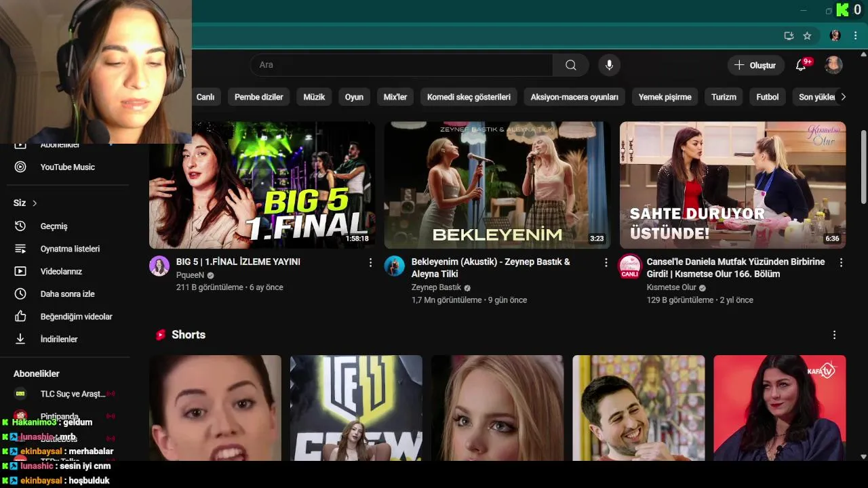Open Kısmetse Olur channel avatar
The width and height of the screenshot is (868, 488).
630,266
